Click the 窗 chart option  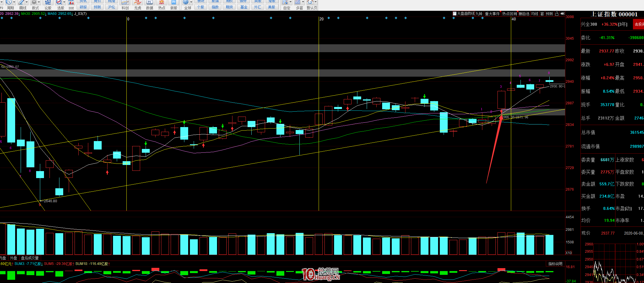542,14
